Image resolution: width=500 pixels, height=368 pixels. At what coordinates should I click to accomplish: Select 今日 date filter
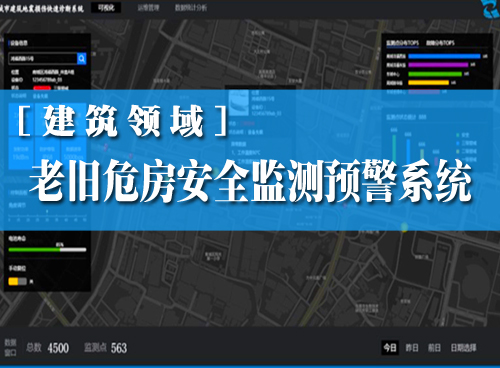[x=390, y=348]
